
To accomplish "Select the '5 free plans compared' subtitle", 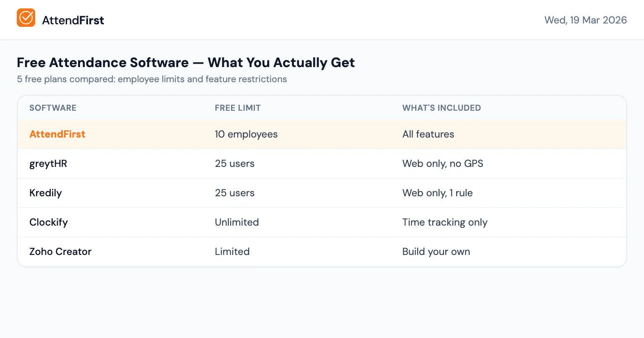I will [152, 79].
